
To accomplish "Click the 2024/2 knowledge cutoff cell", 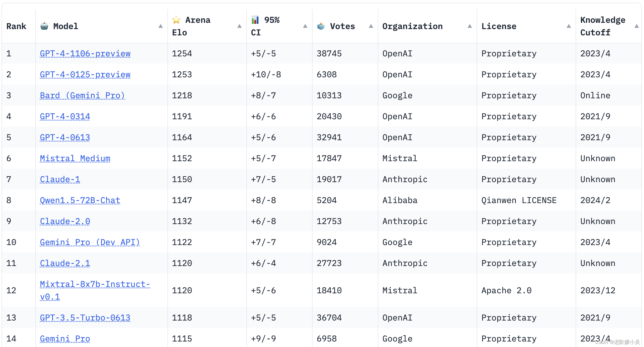I will [595, 200].
